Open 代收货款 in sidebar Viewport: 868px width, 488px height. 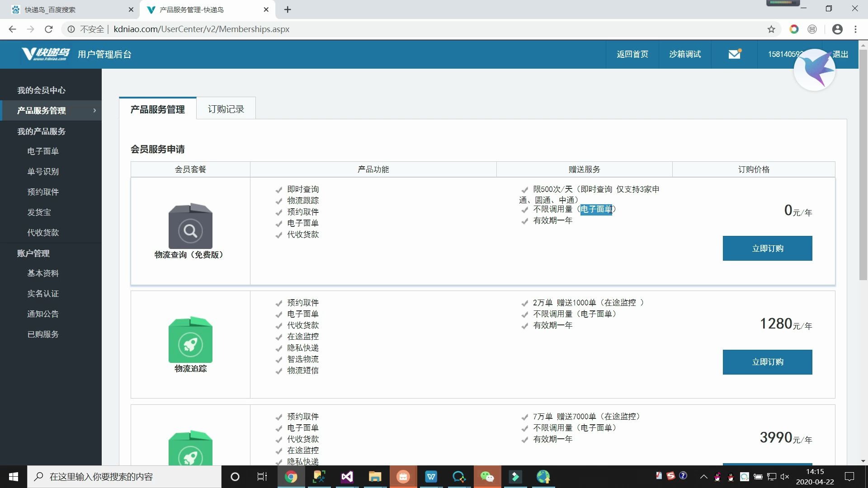[43, 232]
